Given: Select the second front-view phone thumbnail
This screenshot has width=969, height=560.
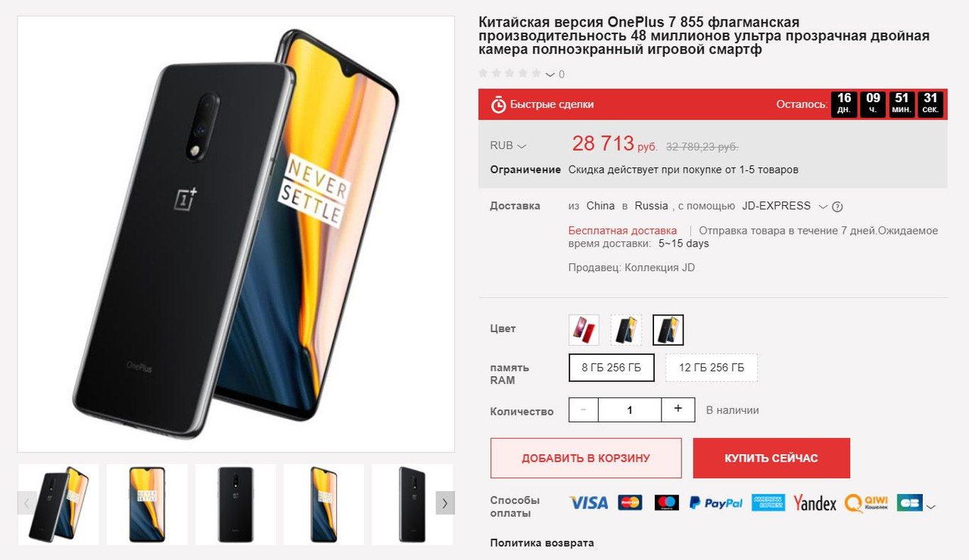Looking at the screenshot, I should [323, 504].
